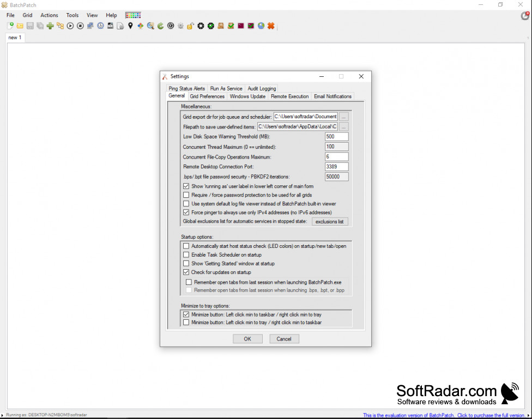Viewport: 532px width, 419px height.
Task: Switch to the Windows Update settings tab
Action: point(247,96)
